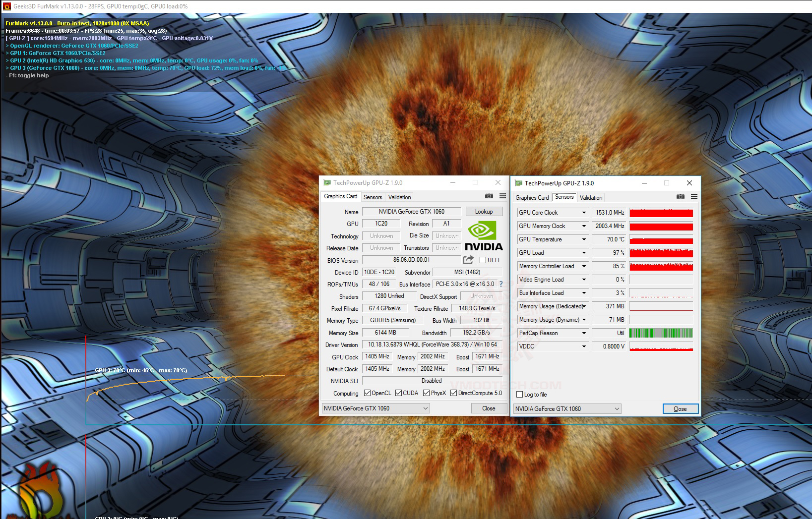Click the GPU Load red graph
812x519 pixels.
click(661, 253)
